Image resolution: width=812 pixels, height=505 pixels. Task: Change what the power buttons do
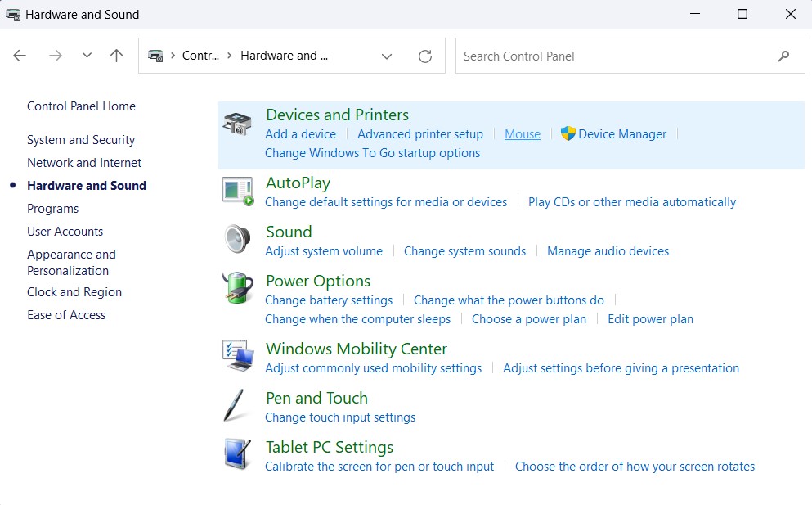509,300
